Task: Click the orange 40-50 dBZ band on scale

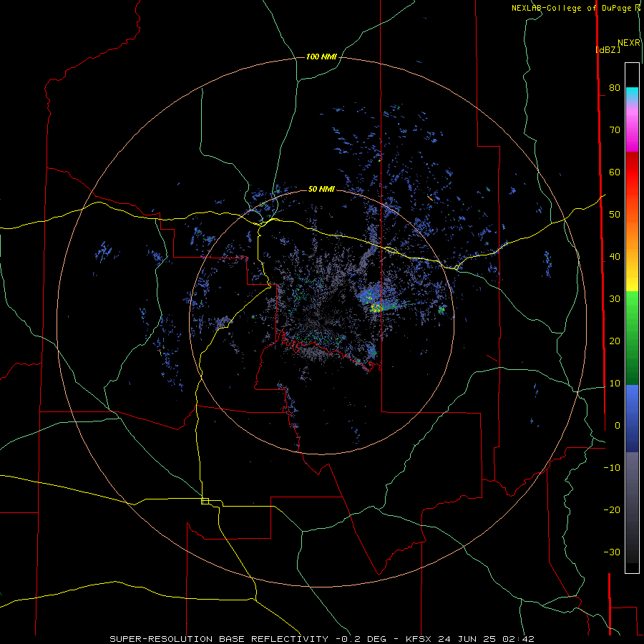Action: (632, 234)
